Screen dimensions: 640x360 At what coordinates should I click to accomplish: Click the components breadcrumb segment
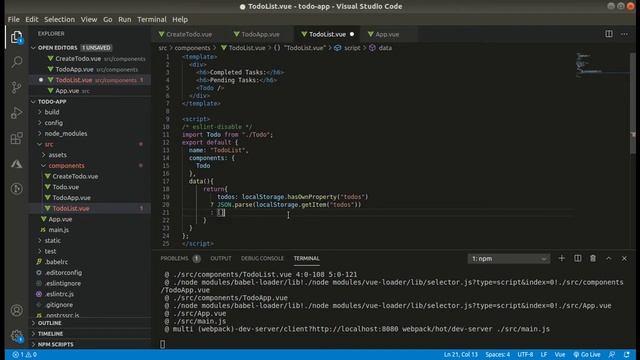pyautogui.click(x=192, y=48)
